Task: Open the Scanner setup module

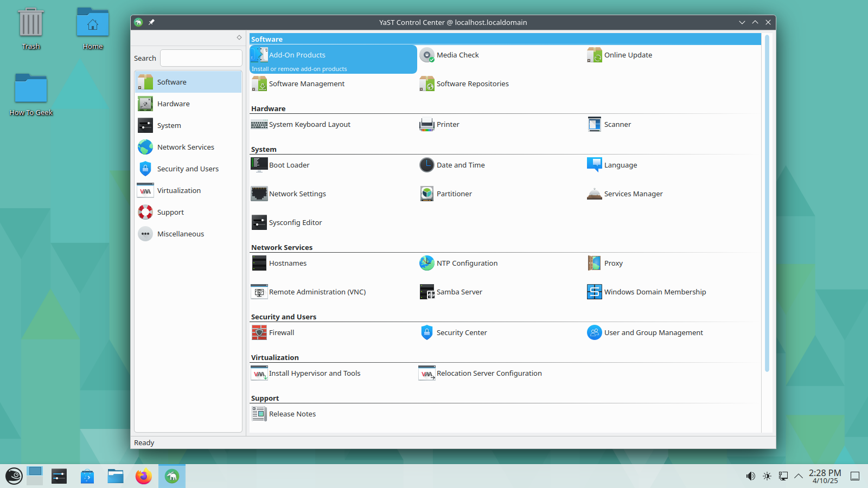Action: click(609, 125)
